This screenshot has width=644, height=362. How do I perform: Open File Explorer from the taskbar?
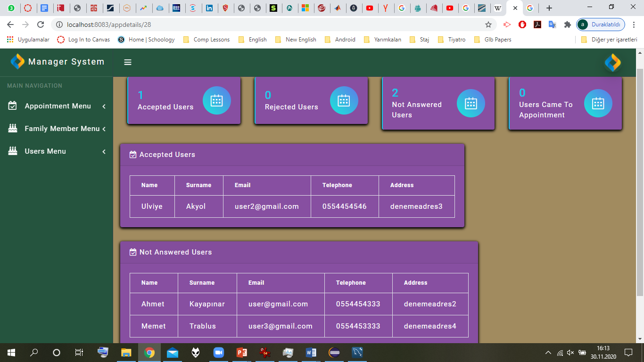[x=126, y=353]
